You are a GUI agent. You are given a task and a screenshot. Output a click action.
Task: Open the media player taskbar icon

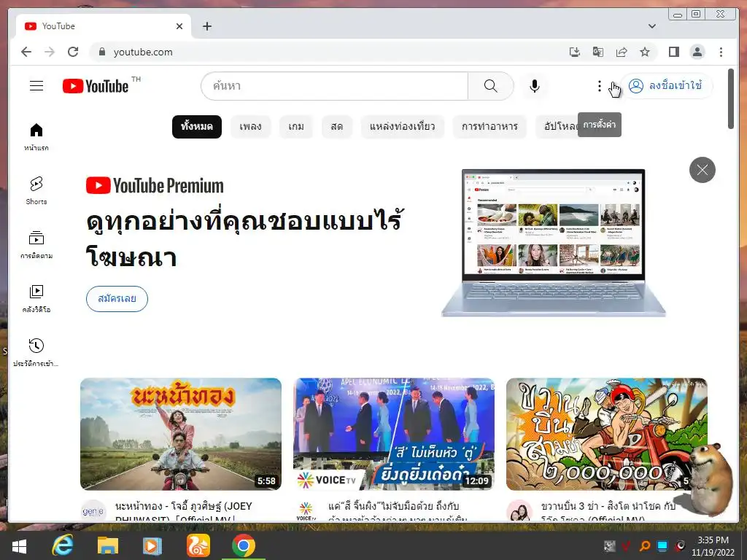click(152, 545)
